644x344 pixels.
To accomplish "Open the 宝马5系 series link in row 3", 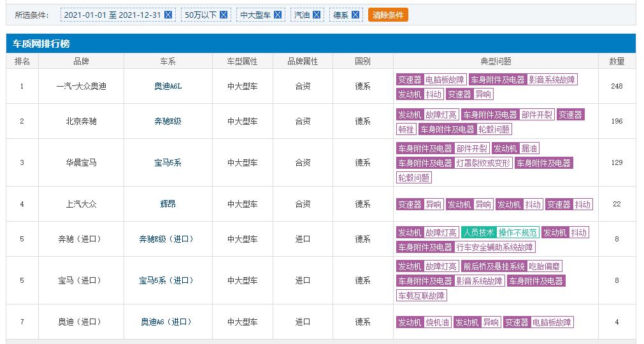I will [168, 162].
